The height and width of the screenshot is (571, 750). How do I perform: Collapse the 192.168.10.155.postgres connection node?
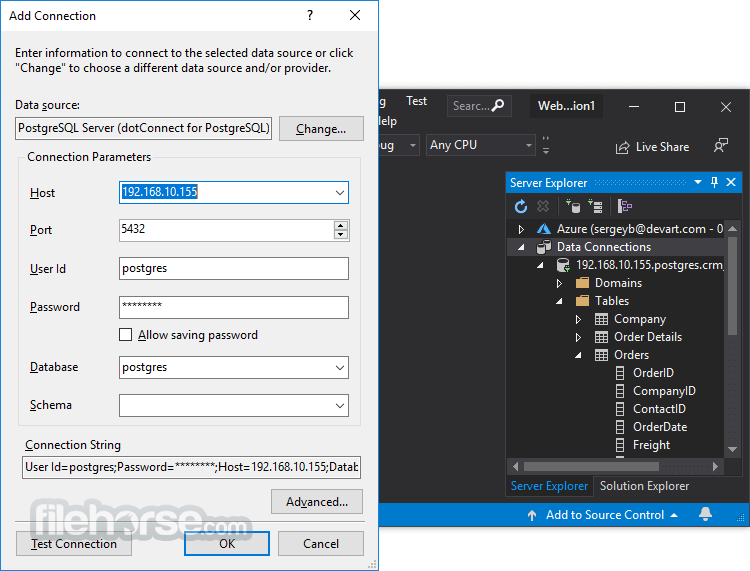point(540,265)
